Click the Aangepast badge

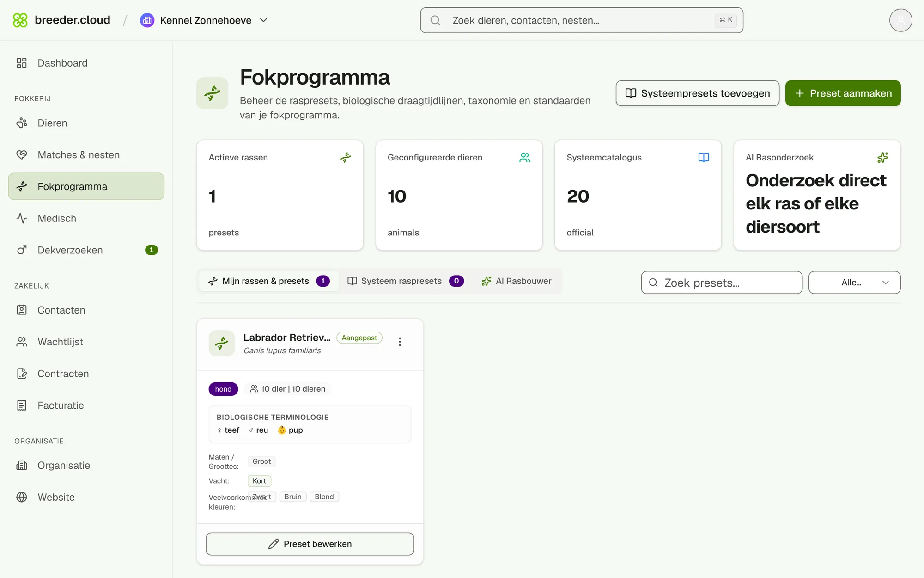tap(359, 338)
